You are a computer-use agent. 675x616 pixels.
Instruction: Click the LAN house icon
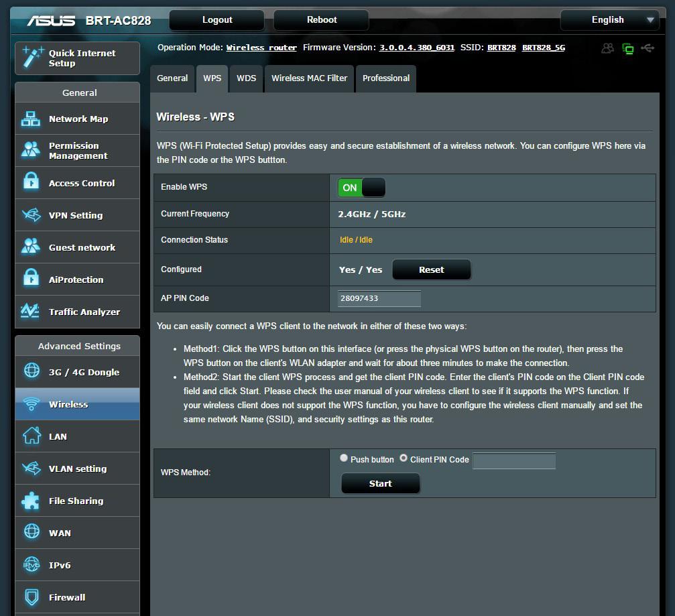32,436
